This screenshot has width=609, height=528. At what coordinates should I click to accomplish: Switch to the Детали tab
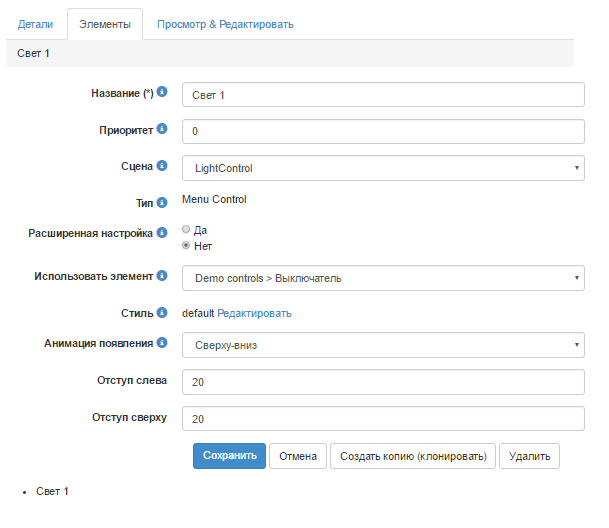pyautogui.click(x=35, y=22)
